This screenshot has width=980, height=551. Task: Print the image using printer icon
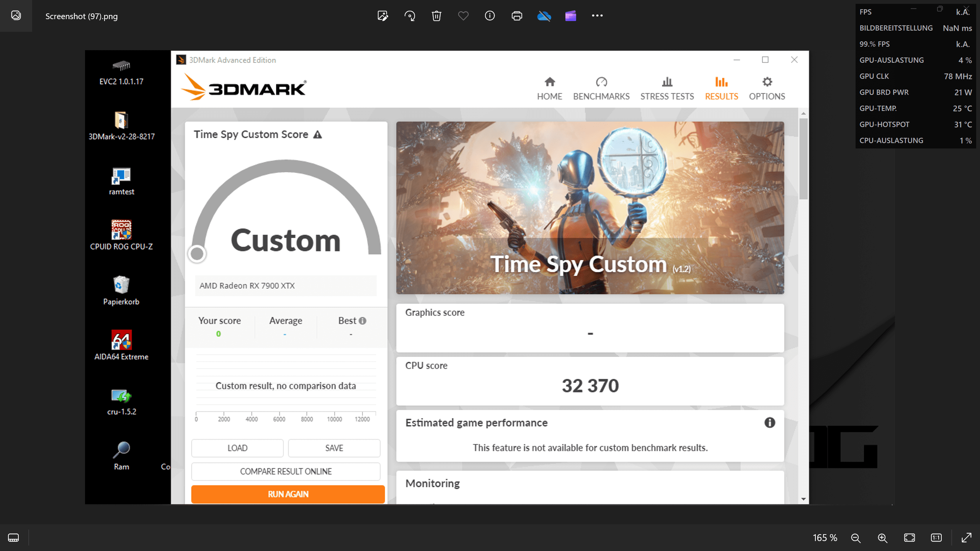[517, 16]
